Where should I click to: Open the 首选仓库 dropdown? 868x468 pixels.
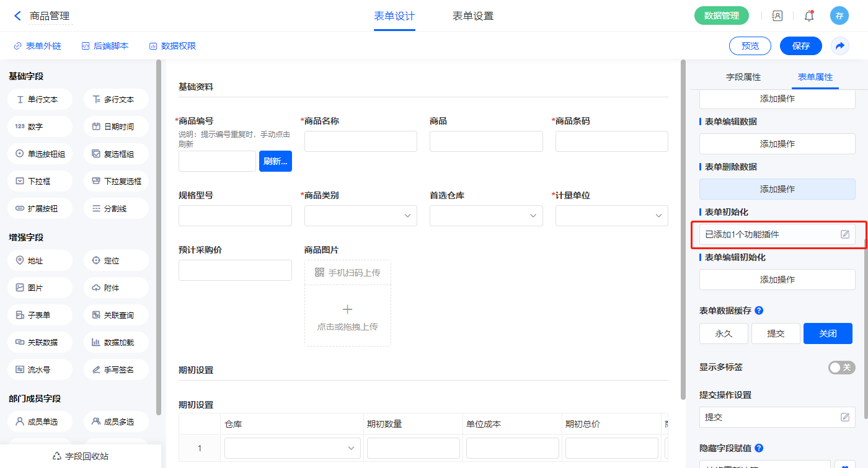[485, 216]
